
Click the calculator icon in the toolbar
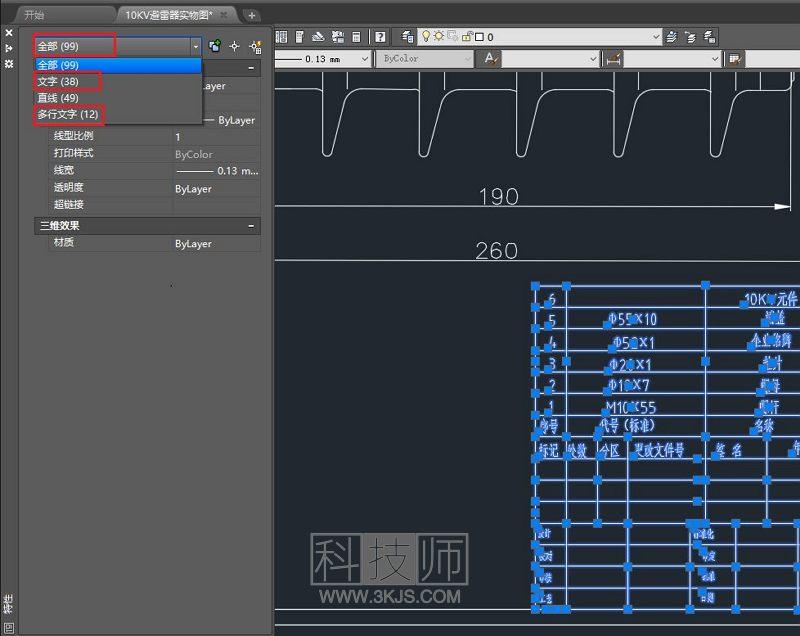pos(357,37)
